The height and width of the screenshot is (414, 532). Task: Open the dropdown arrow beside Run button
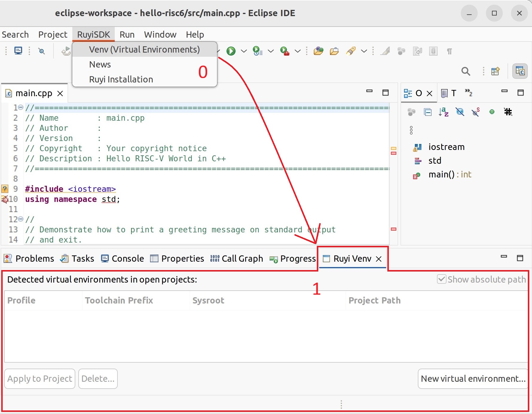click(x=244, y=51)
